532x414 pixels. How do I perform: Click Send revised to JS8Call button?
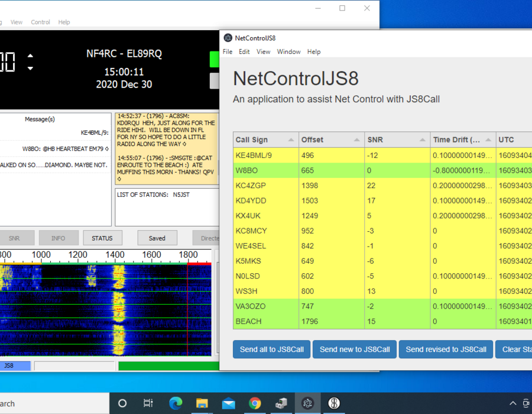pos(446,349)
